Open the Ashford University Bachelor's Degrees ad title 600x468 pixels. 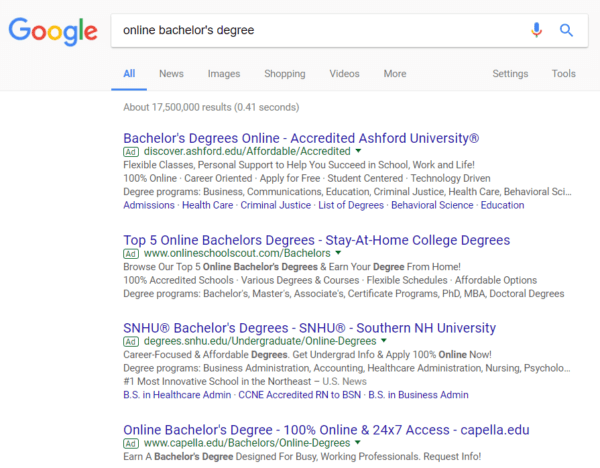tap(301, 138)
